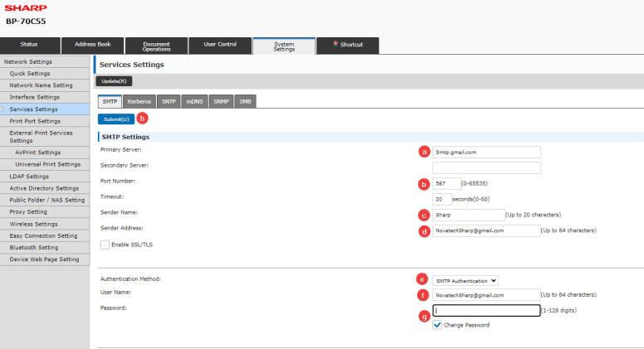Open the Authentication Method dropdown
This screenshot has height=349, width=644.
466,281
